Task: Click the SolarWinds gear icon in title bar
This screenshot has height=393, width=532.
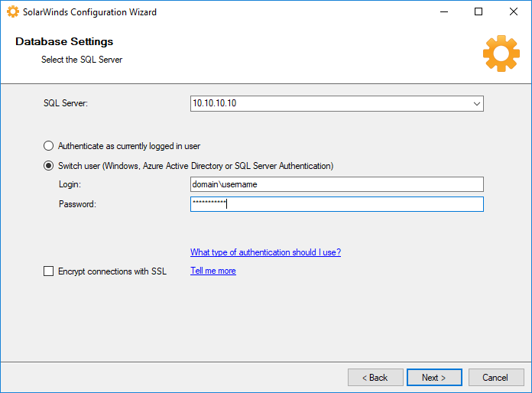Action: pos(13,12)
